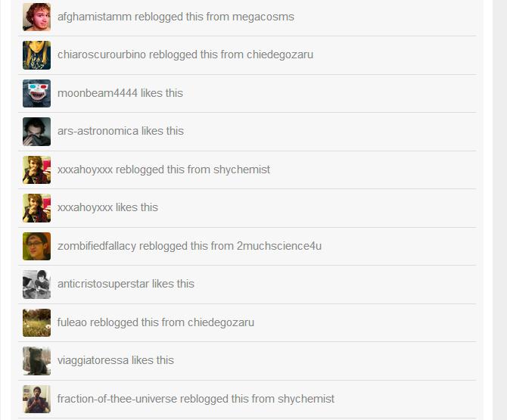507x420 pixels.
Task: Click chiaroscurourbino's avatar image
Action: [36, 55]
